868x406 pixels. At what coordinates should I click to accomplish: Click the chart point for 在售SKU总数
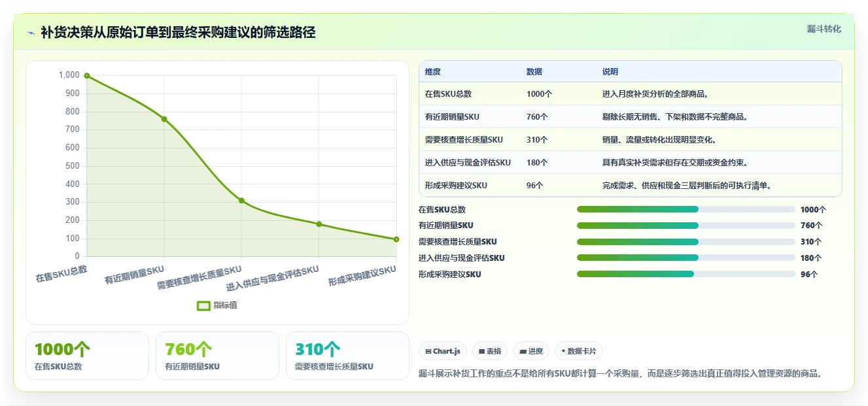point(87,76)
